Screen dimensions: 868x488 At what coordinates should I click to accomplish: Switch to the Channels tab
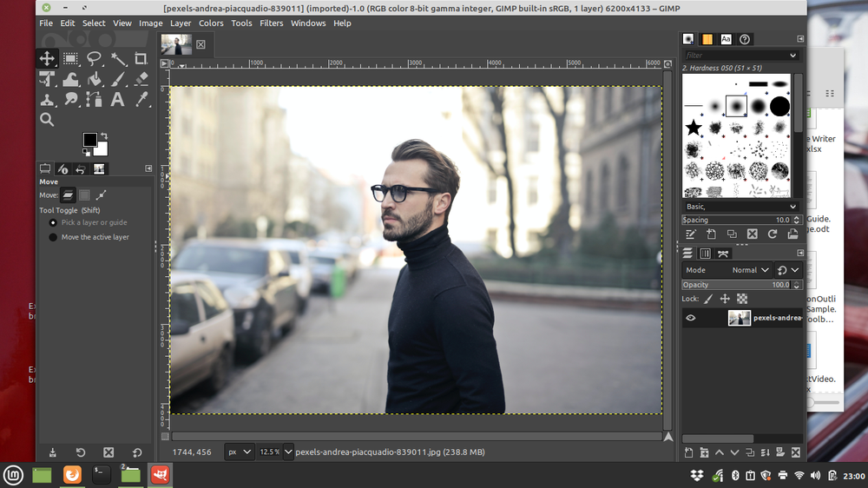[705, 254]
